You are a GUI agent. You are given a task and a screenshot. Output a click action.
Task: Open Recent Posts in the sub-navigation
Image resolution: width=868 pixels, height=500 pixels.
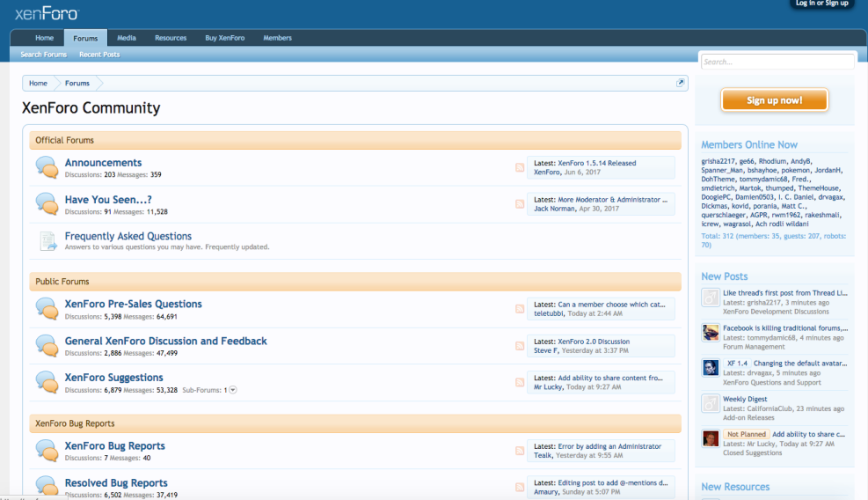[x=99, y=55]
